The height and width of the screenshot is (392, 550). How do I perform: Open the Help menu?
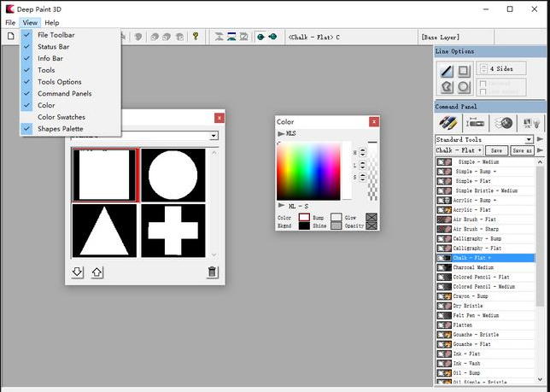coord(52,22)
